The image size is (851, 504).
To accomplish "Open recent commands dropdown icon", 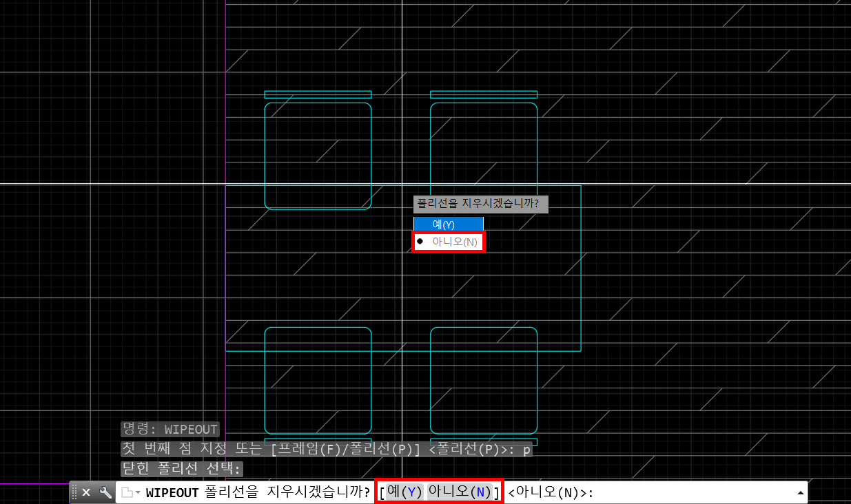I will point(131,492).
